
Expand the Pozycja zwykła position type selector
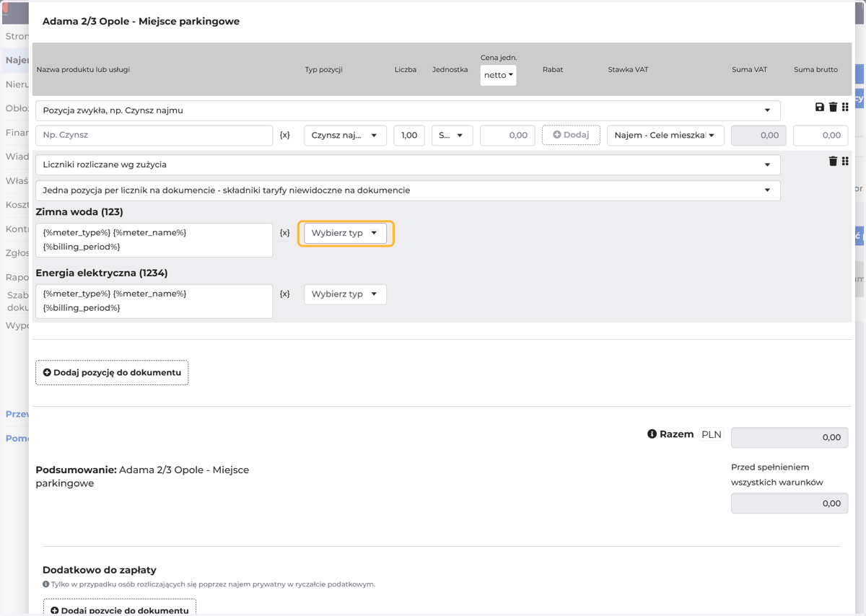(408, 110)
